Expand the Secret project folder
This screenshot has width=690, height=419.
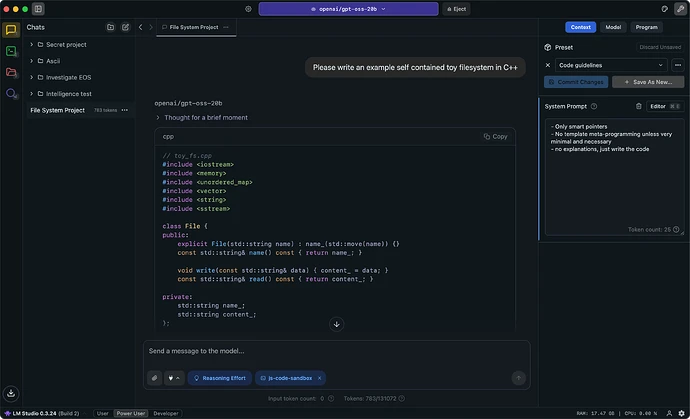pos(32,44)
